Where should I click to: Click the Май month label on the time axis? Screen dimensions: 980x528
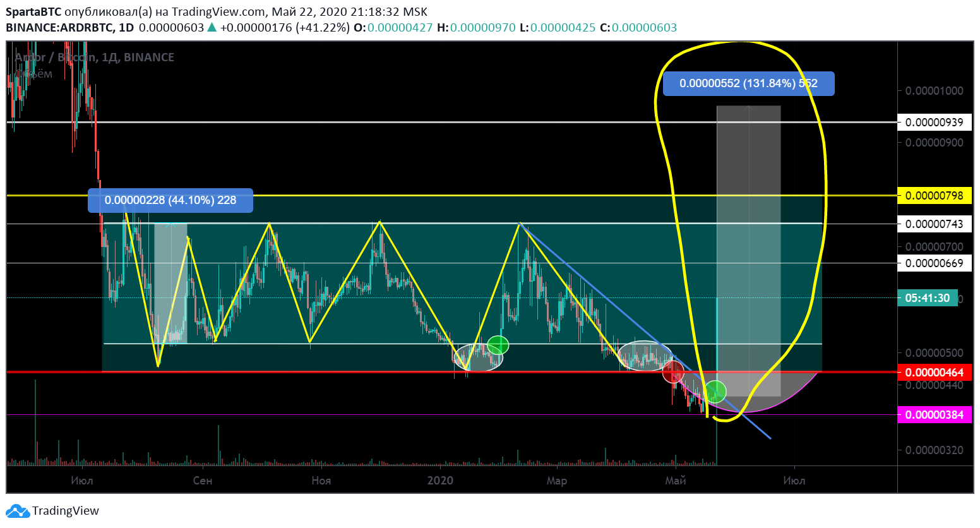pyautogui.click(x=676, y=481)
